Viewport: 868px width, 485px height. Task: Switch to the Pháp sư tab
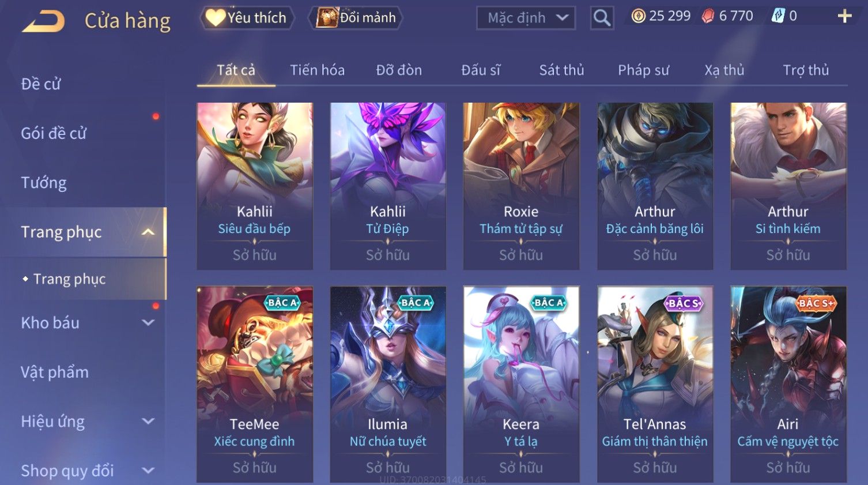pyautogui.click(x=643, y=70)
